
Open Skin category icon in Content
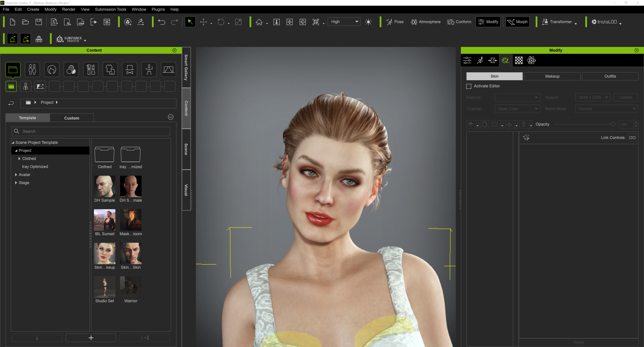pyautogui.click(x=71, y=70)
